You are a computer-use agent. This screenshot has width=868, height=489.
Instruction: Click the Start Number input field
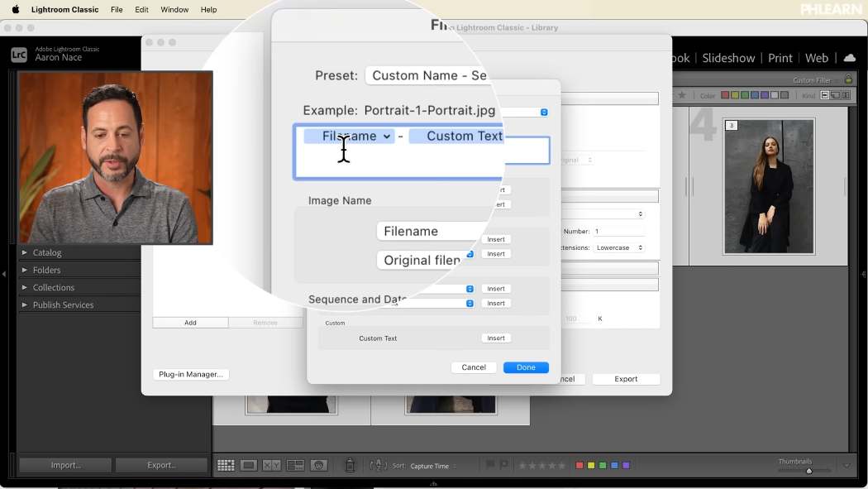[619, 232]
